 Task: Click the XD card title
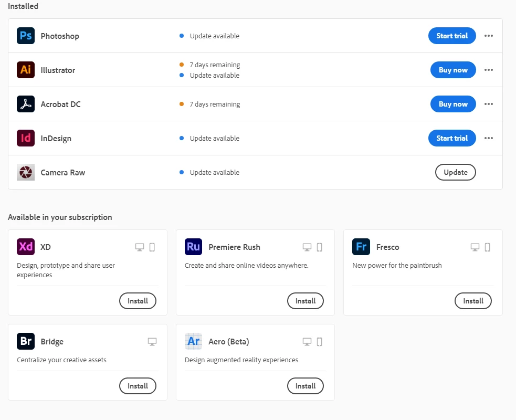point(46,247)
